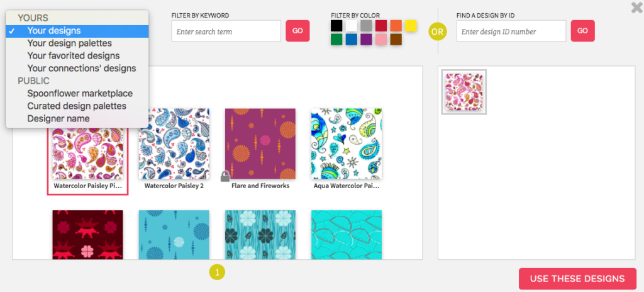Filter by red color swatch
The height and width of the screenshot is (292, 644).
(380, 26)
